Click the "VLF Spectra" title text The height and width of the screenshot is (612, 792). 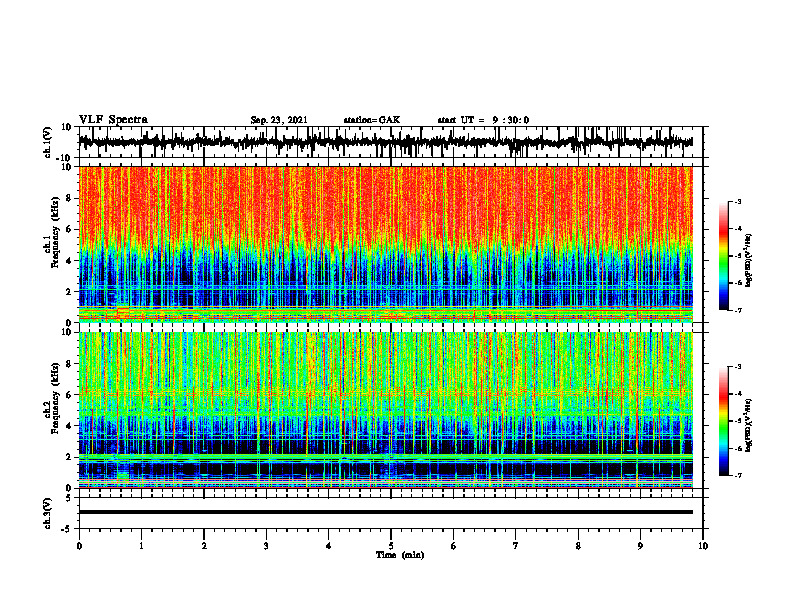click(114, 120)
